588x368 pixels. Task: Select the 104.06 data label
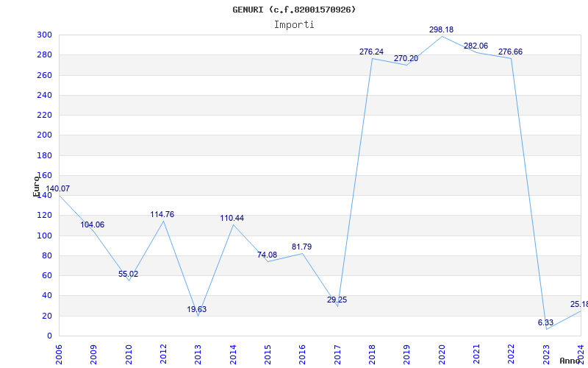(93, 225)
